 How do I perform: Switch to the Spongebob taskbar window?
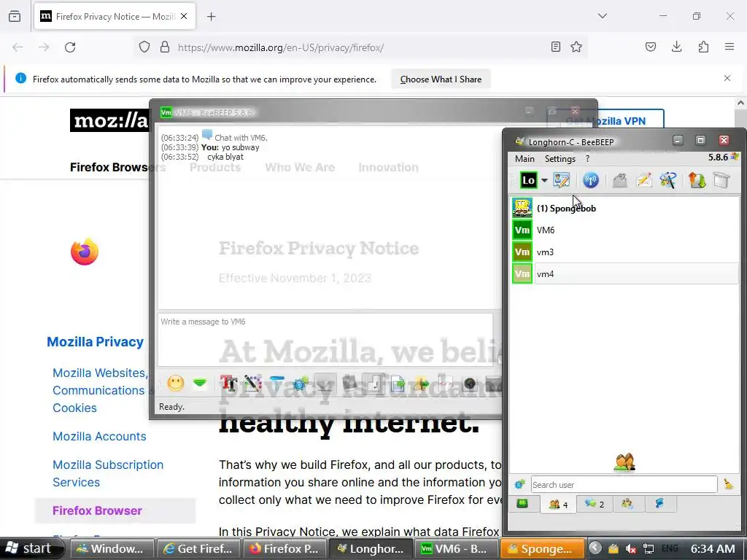tap(543, 549)
